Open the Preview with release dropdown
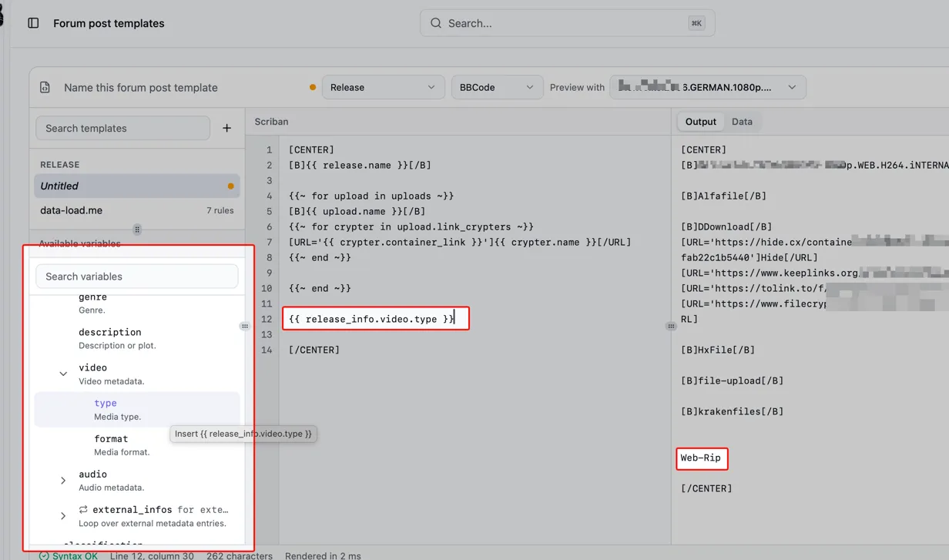Image resolution: width=949 pixels, height=560 pixels. pos(708,87)
